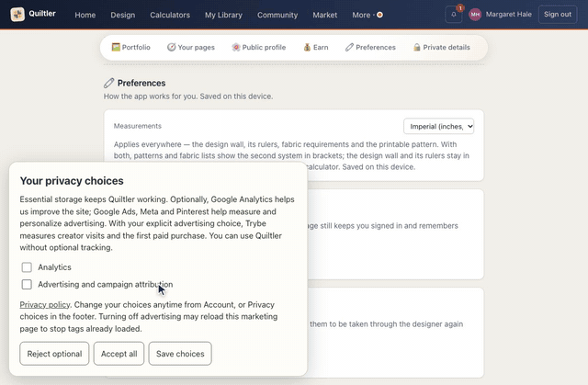
Task: Click the red notification count badge
Action: tap(460, 8)
